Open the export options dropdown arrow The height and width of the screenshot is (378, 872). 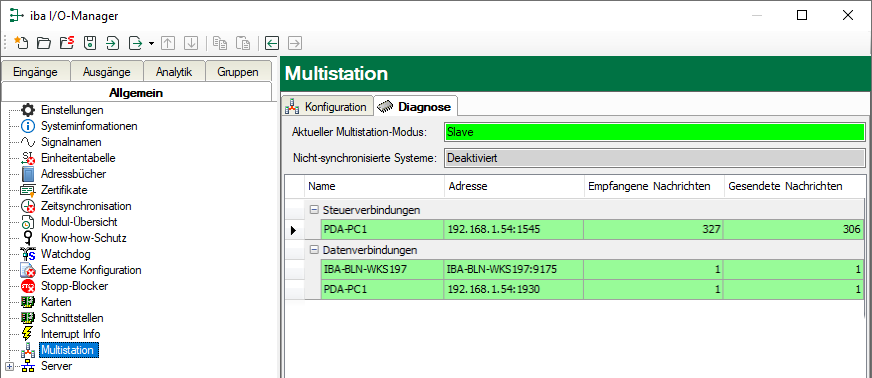click(151, 43)
